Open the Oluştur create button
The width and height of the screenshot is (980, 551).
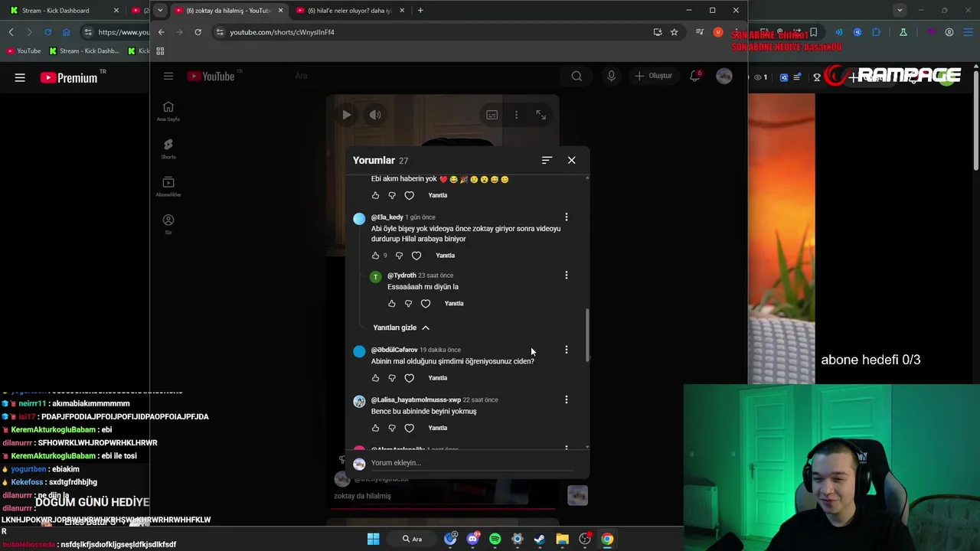point(653,76)
